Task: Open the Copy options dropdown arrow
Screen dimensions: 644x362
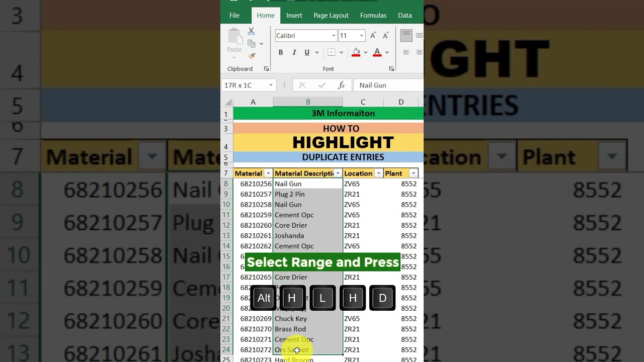Action: coord(261,44)
